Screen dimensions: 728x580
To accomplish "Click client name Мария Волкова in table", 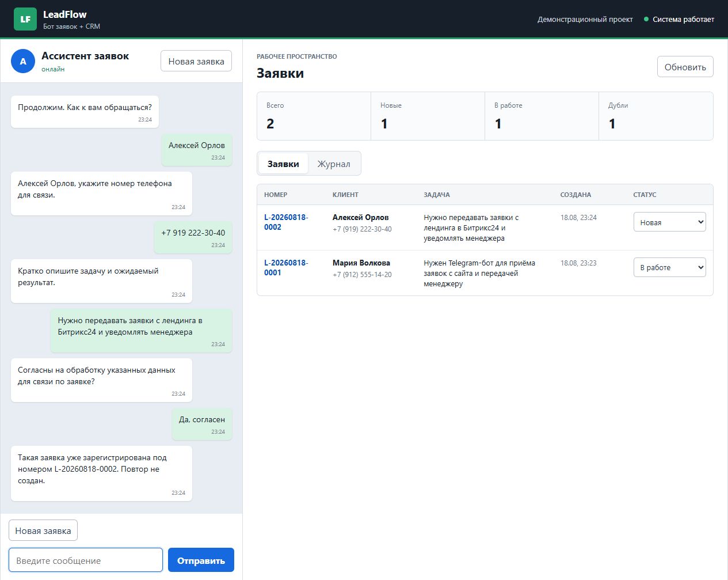I will pyautogui.click(x=361, y=263).
